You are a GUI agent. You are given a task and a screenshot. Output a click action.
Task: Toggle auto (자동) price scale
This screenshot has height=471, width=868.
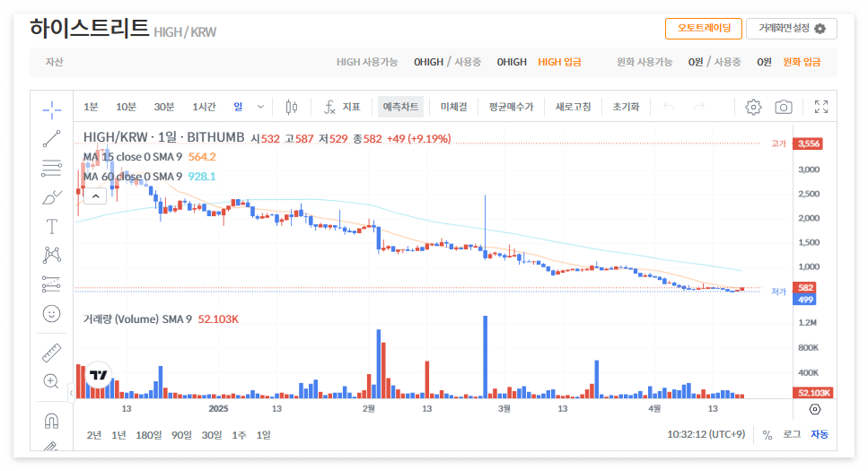click(x=820, y=434)
